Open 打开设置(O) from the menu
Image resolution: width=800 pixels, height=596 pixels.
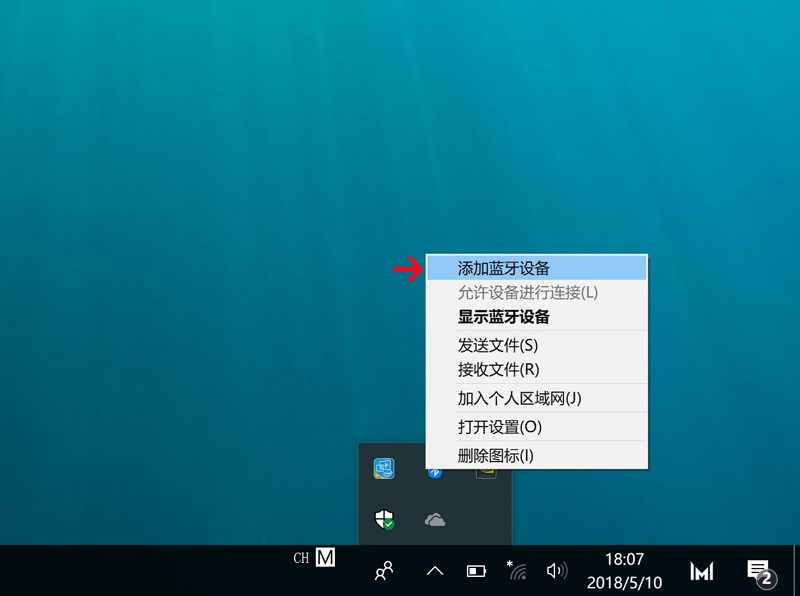499,427
